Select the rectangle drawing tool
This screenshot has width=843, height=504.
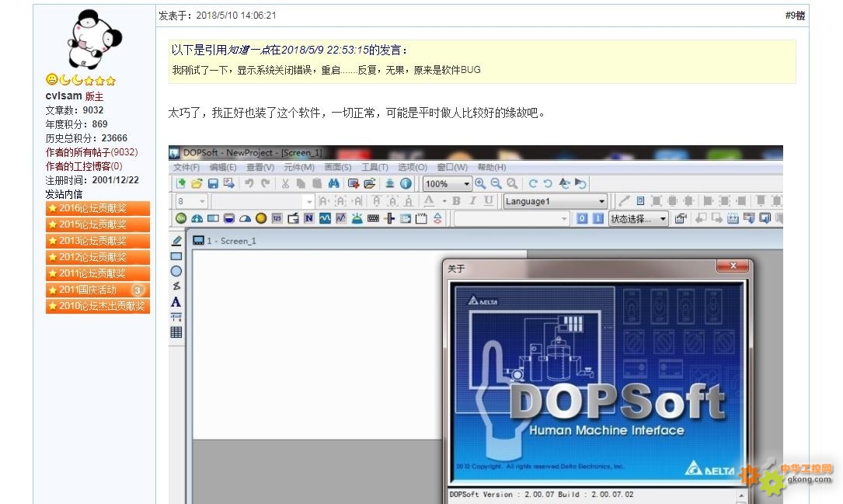176,256
